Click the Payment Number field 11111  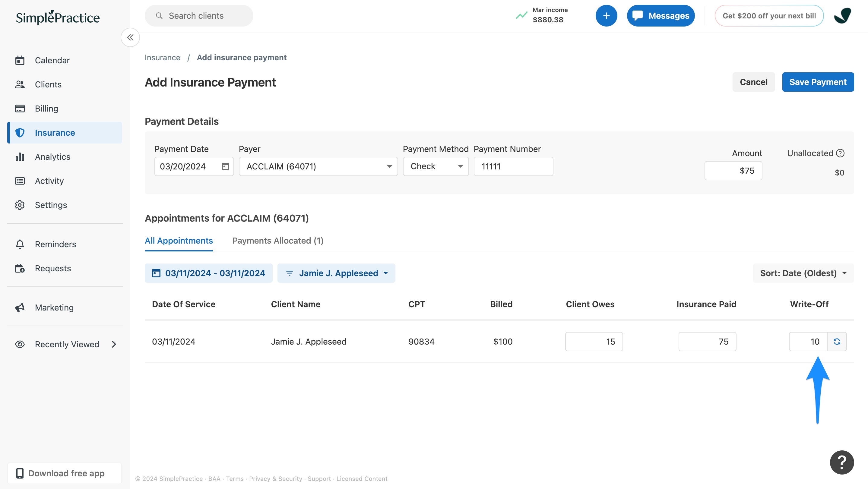(513, 166)
